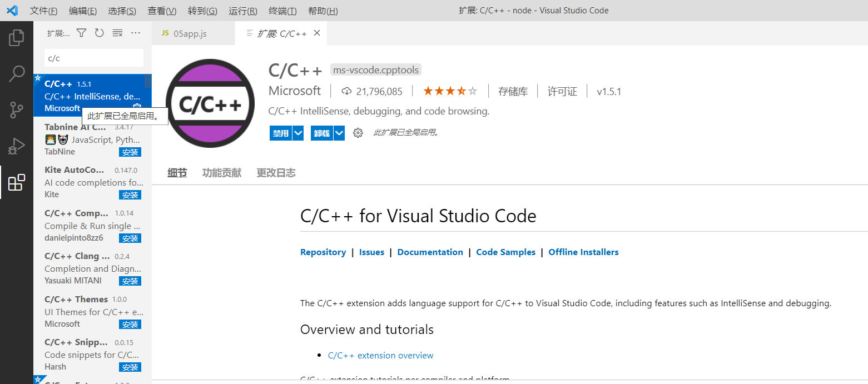This screenshot has width=868, height=384.
Task: Open the Offline Installers link
Action: [583, 252]
